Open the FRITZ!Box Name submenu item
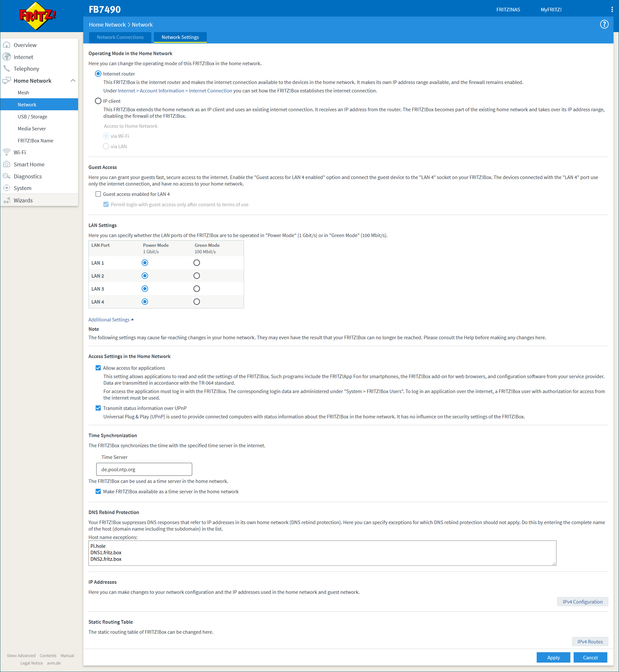Image resolution: width=619 pixels, height=672 pixels. click(39, 141)
